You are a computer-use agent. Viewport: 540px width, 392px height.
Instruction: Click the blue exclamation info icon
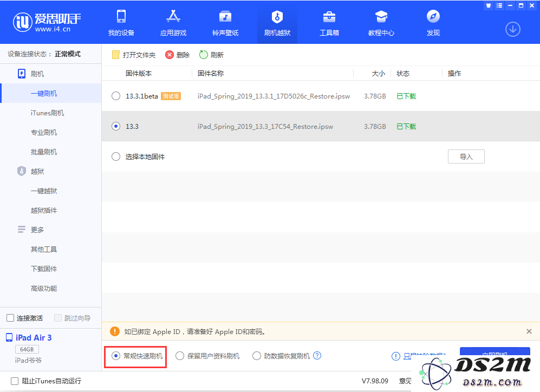pos(396,356)
